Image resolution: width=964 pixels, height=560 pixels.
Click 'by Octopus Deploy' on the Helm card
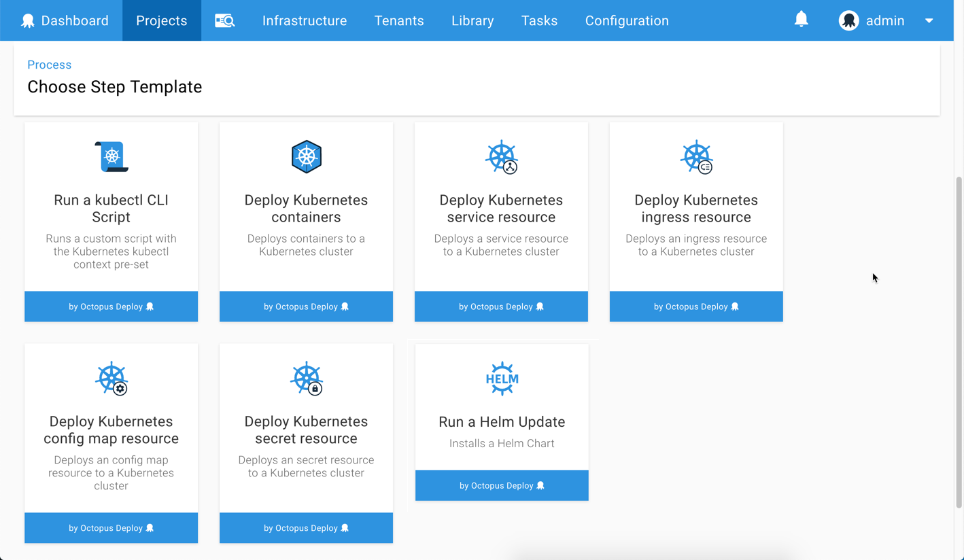tap(501, 485)
